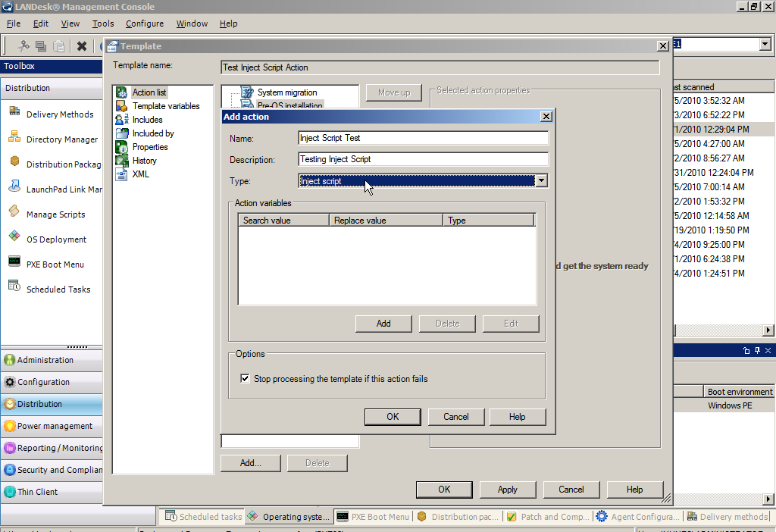Open the OS Deployment tool
This screenshot has height=532, width=776.
(14, 239)
